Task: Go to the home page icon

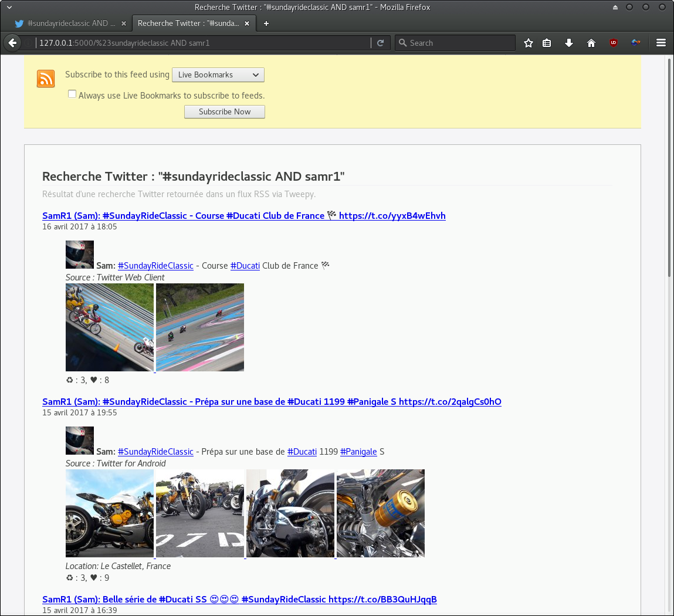Action: pos(591,43)
